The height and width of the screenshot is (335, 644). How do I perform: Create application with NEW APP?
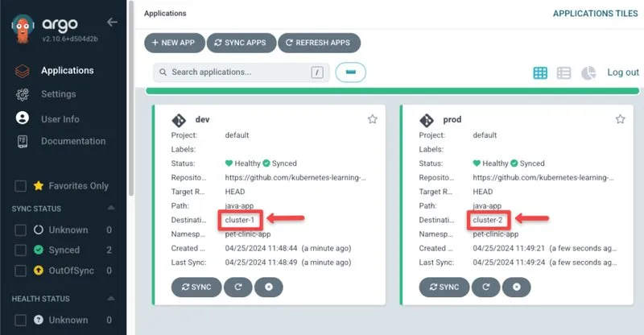(174, 43)
